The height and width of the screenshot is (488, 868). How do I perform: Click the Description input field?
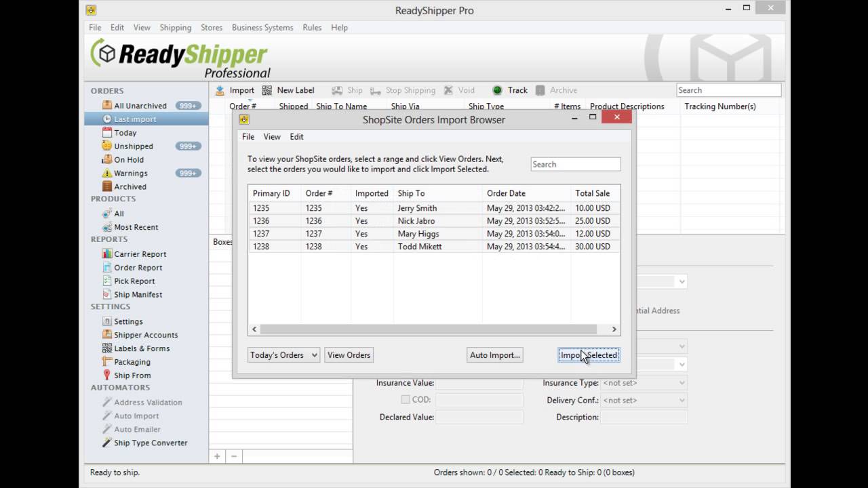point(644,418)
